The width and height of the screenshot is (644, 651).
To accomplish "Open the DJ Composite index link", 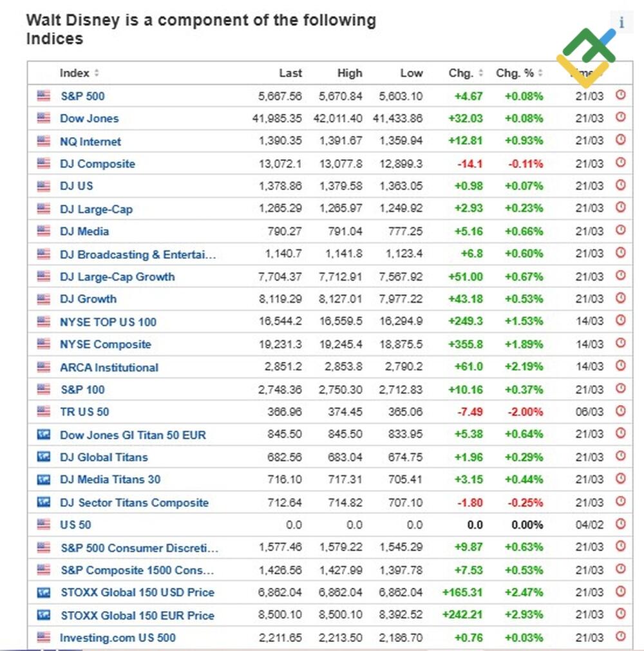I will pos(98,164).
